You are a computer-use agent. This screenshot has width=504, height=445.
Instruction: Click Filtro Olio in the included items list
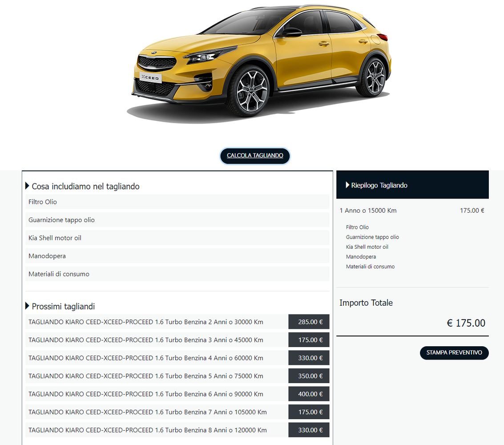[x=177, y=202]
